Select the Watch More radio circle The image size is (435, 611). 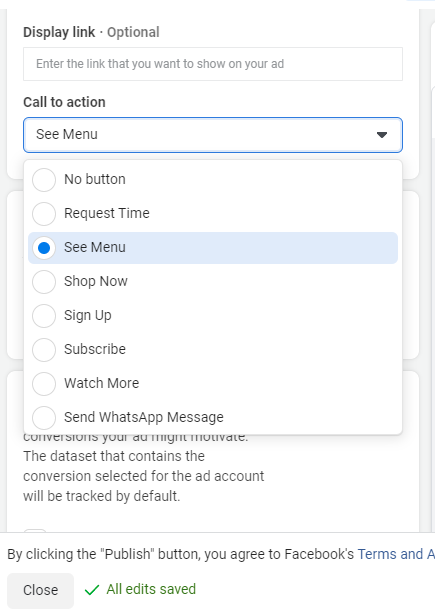(44, 383)
